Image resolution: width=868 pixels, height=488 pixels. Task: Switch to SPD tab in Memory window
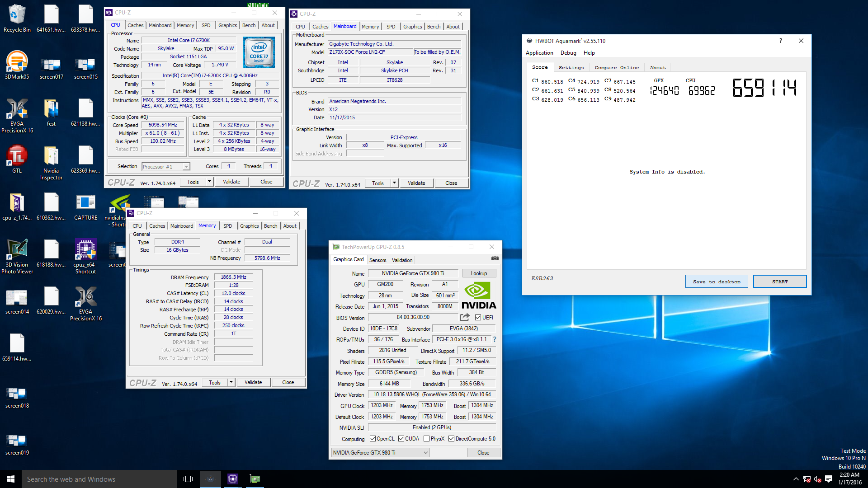[x=228, y=226]
